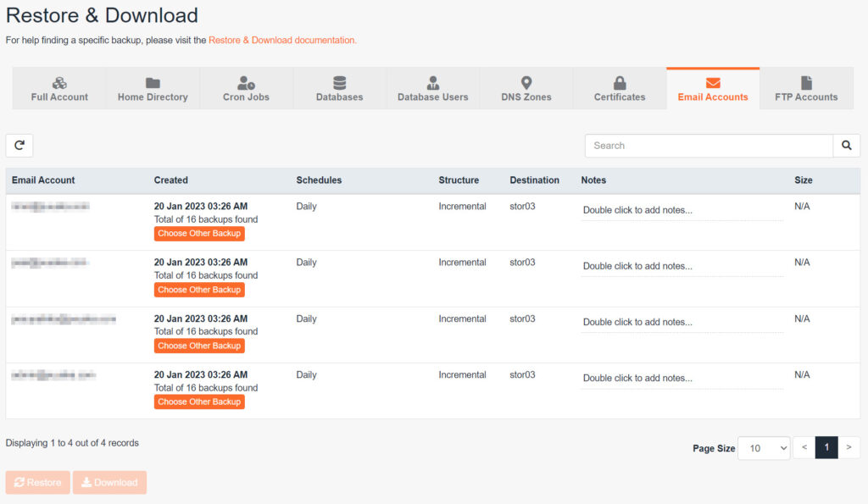
Task: Select the FTP Accounts tab
Action: (x=806, y=89)
